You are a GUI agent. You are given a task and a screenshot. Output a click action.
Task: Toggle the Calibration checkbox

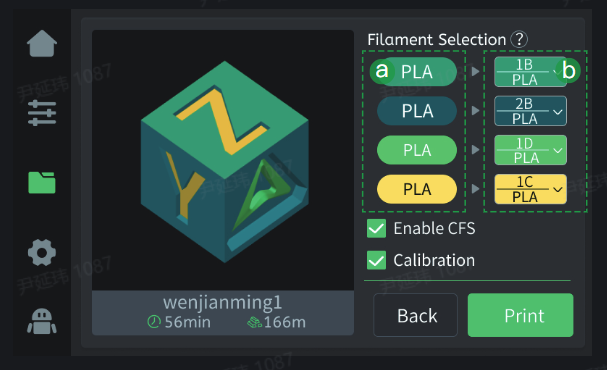pyautogui.click(x=376, y=260)
